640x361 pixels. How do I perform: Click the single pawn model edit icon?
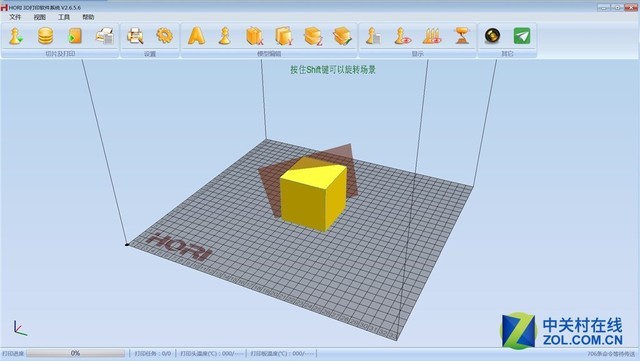pos(224,36)
